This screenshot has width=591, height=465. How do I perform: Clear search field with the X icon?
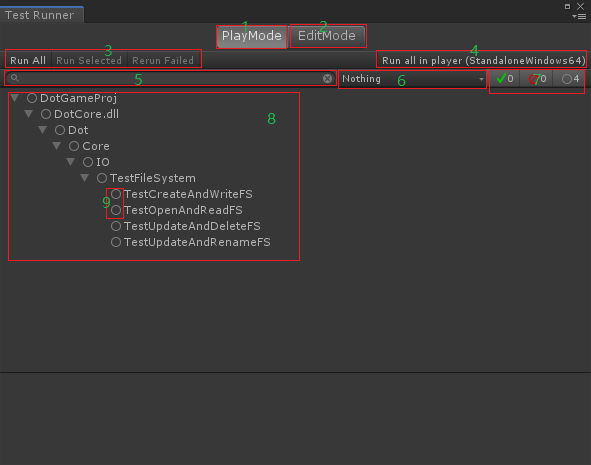point(327,78)
